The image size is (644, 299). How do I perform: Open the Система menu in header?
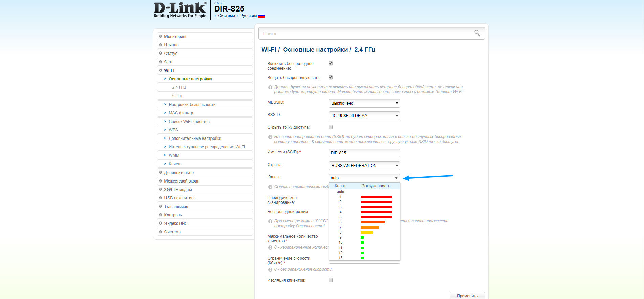(226, 16)
